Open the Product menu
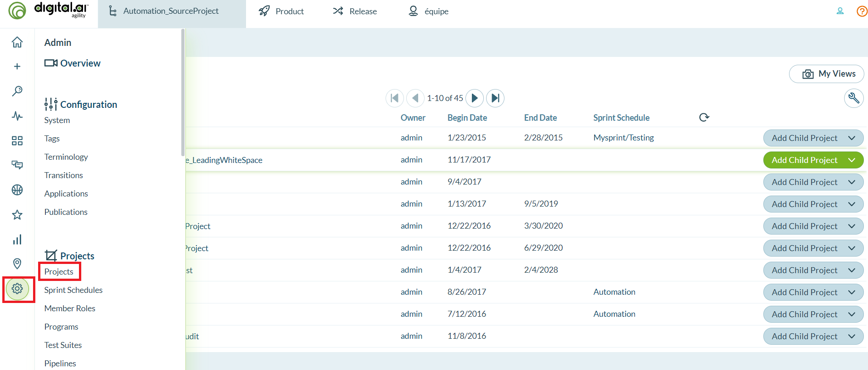Viewport: 868px width, 370px height. (281, 11)
